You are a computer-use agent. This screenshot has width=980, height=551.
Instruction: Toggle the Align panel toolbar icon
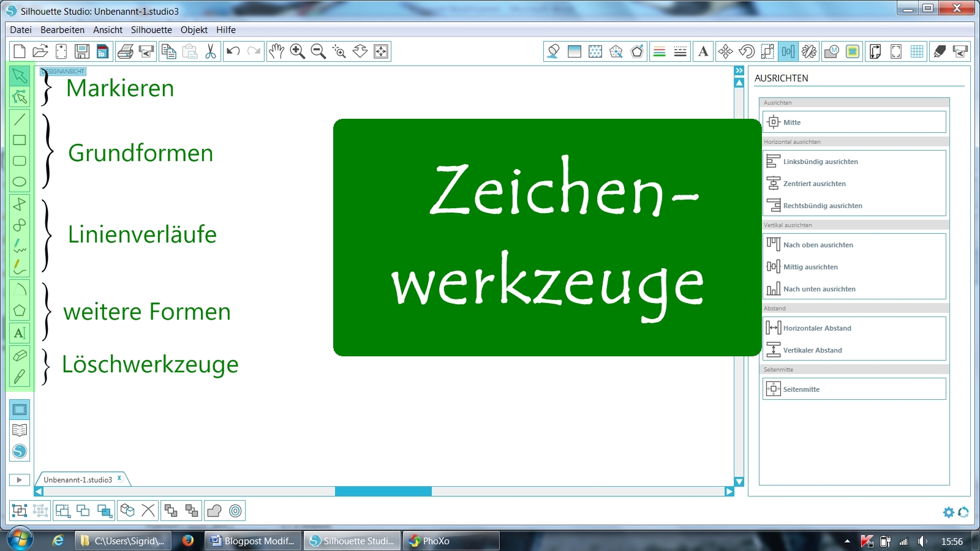coord(788,51)
